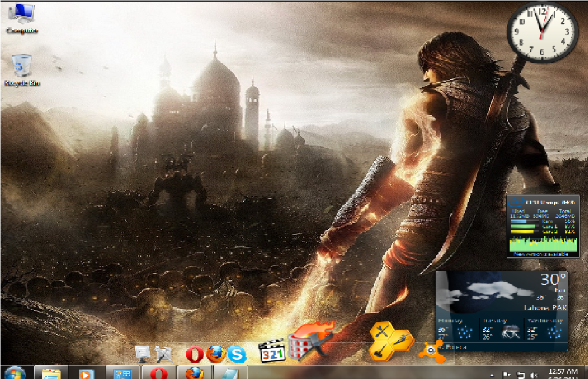Switch to Firefox in the taskbar
The image size is (588, 379).
pyautogui.click(x=195, y=373)
